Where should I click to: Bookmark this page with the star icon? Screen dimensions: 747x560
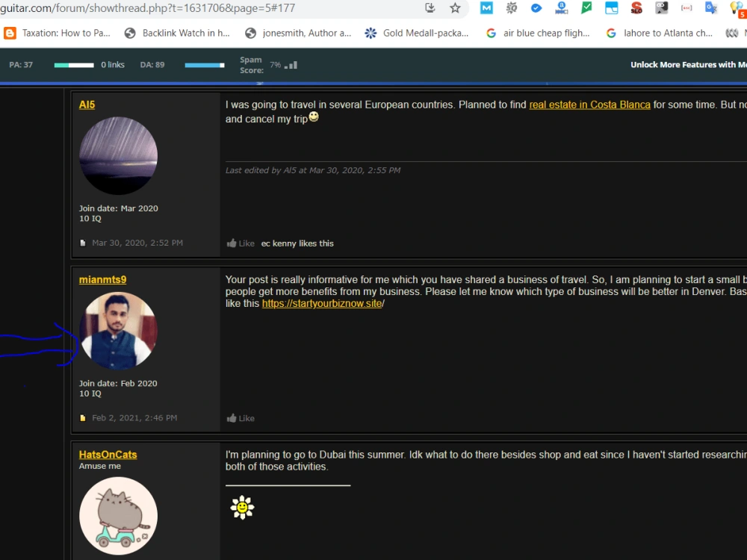(455, 7)
